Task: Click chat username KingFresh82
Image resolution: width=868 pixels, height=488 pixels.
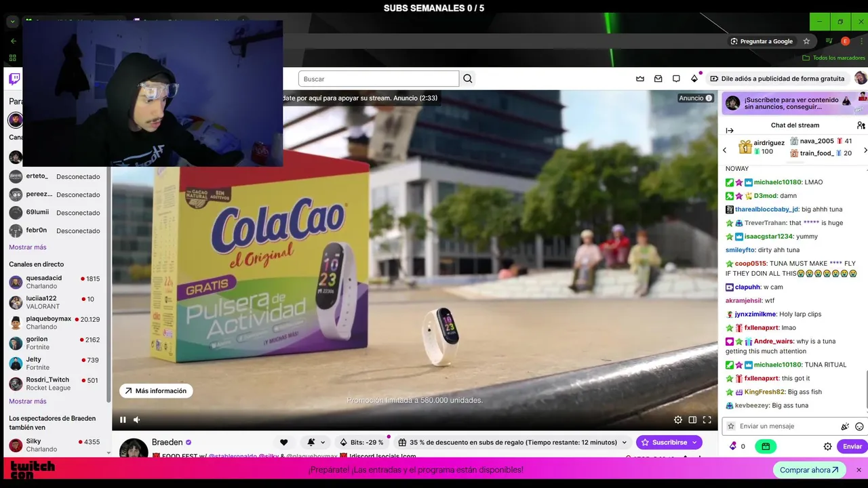Action: click(x=764, y=392)
